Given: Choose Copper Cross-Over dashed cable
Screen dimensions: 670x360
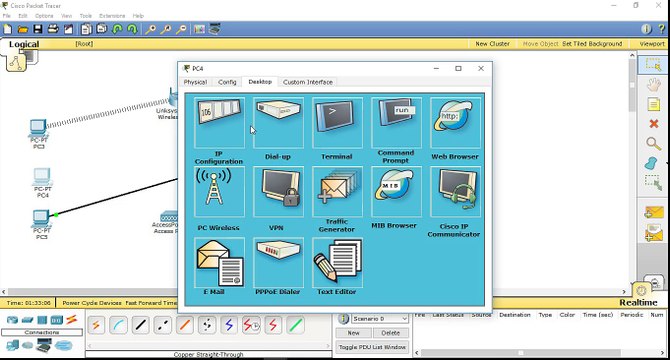Looking at the screenshot, I should 162,325.
